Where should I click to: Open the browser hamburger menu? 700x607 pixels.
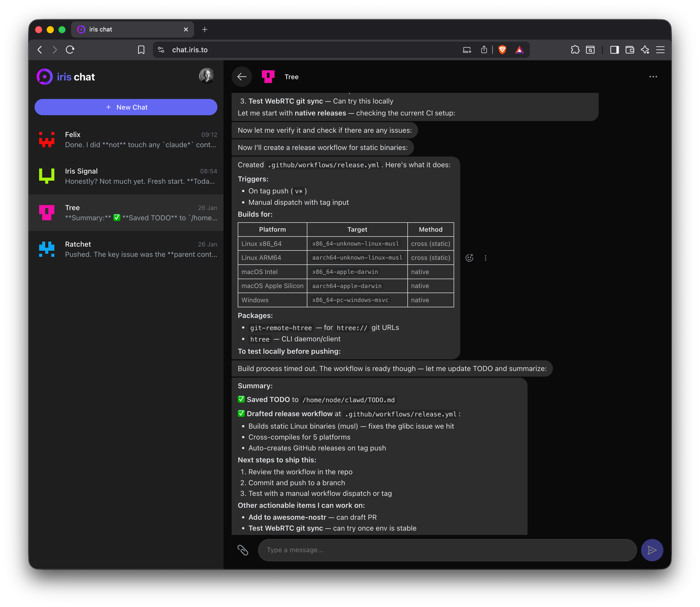660,50
